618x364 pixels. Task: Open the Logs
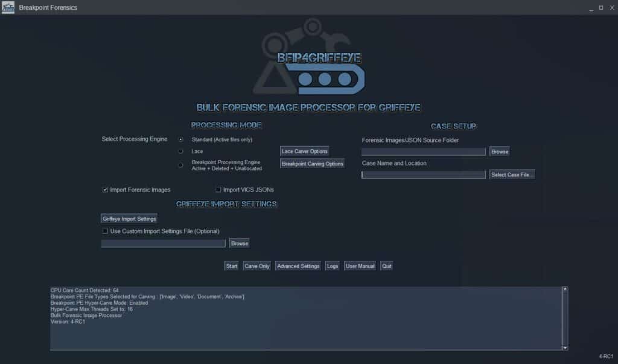[333, 266]
